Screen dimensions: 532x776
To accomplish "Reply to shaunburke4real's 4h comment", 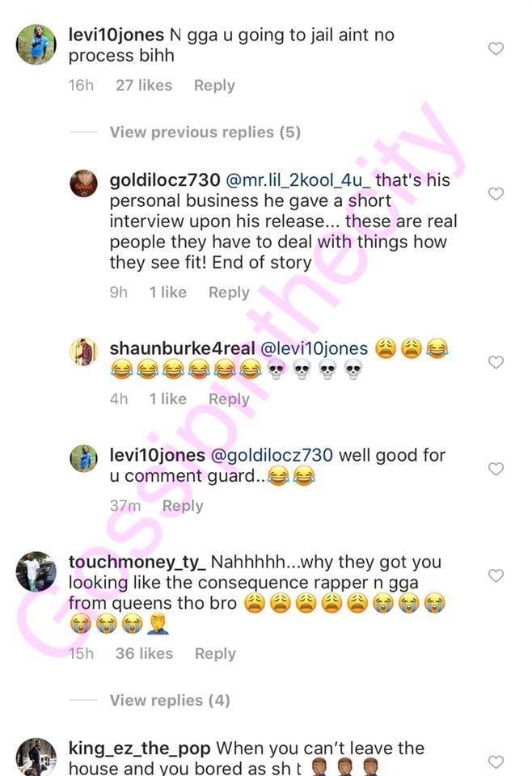I will coord(229,399).
